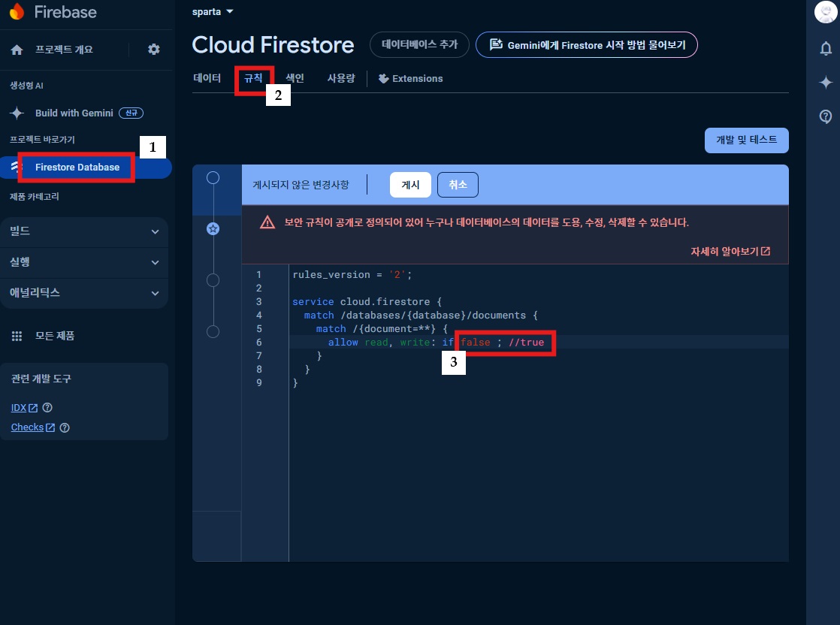840x625 pixels.
Task: Select Firestore Database in sidebar
Action: click(77, 167)
